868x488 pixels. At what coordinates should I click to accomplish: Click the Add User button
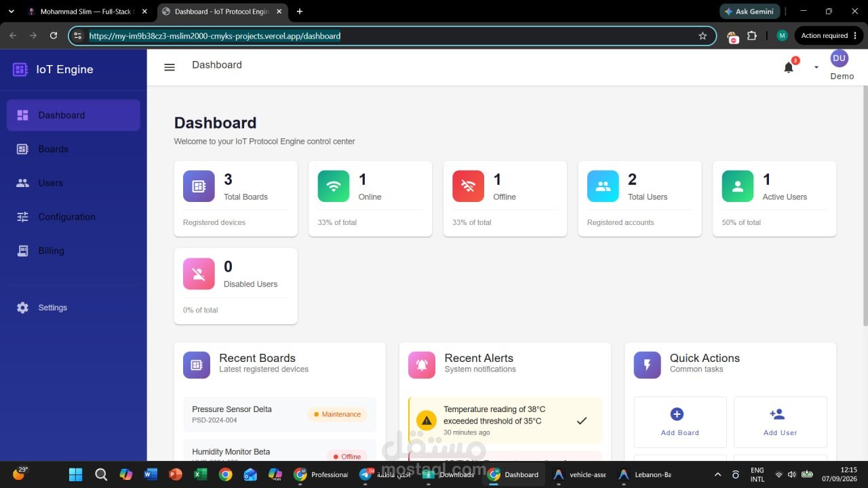[x=781, y=422]
